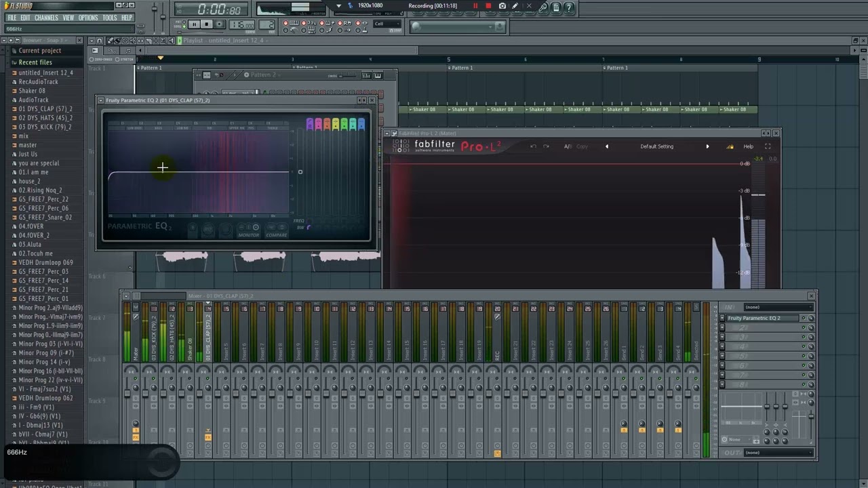
Task: Adjust the Parametric EQ main level slider knob
Action: coord(300,171)
